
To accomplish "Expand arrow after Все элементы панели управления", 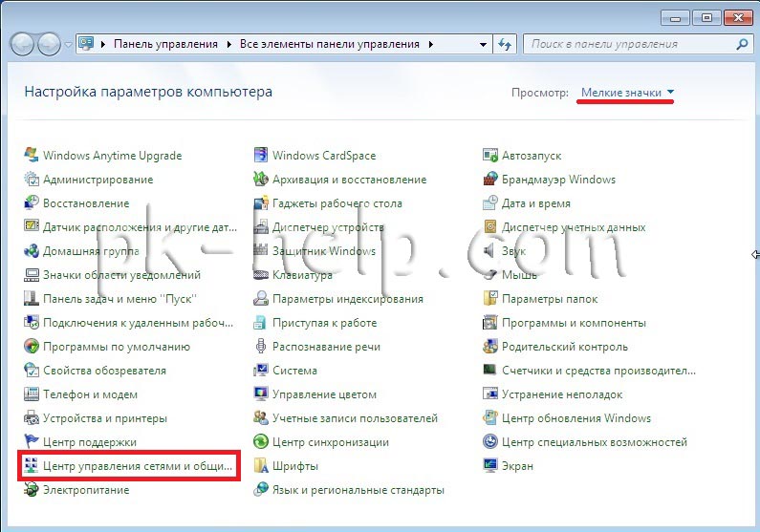I will [430, 44].
